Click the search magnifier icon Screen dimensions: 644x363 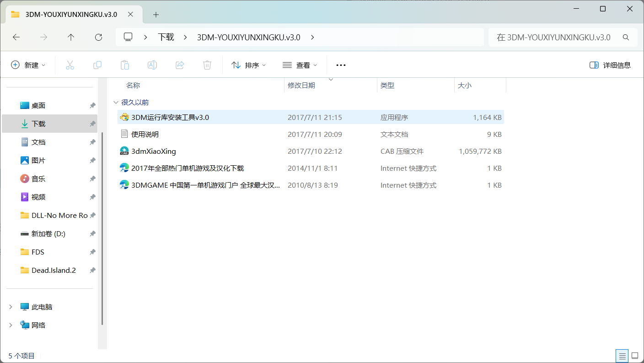626,38
